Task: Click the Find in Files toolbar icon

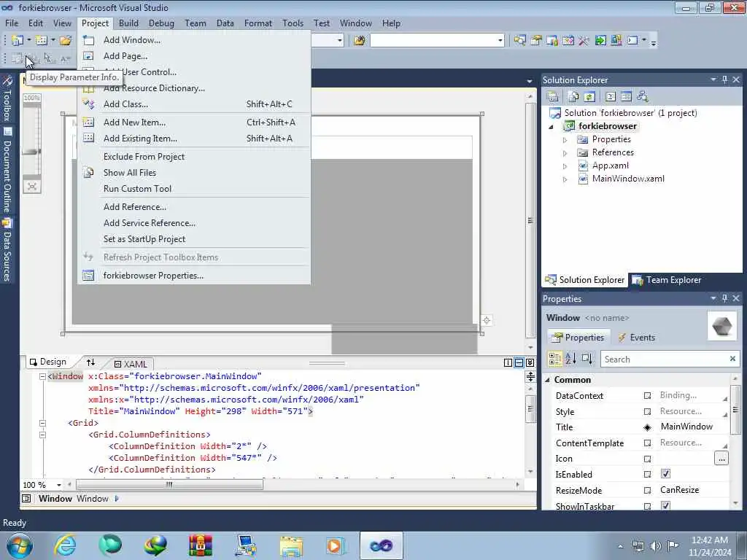Action: (x=360, y=41)
